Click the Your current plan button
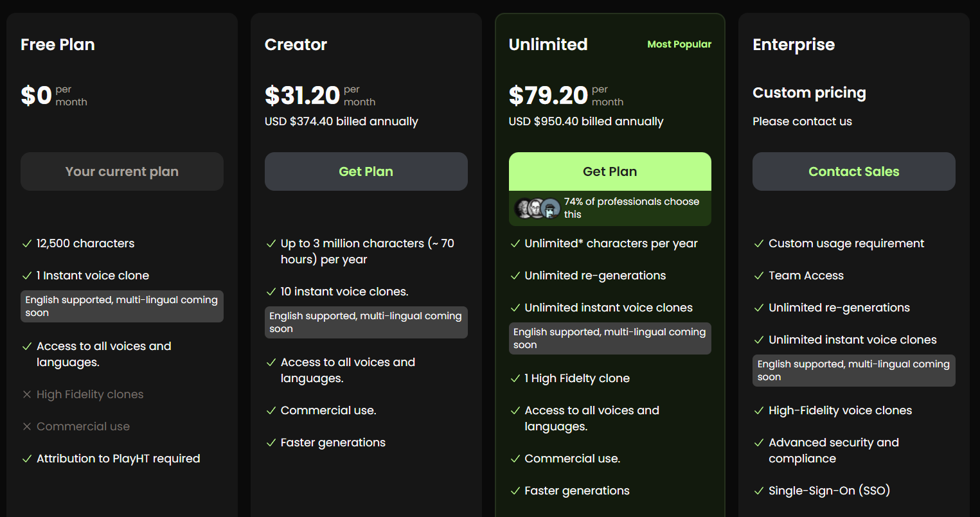Image resolution: width=980 pixels, height=517 pixels. (x=121, y=171)
